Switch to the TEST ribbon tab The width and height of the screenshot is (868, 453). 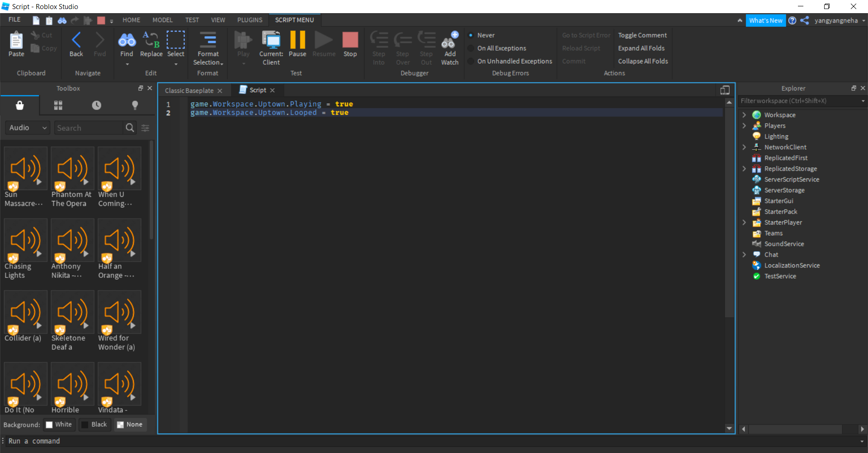192,20
